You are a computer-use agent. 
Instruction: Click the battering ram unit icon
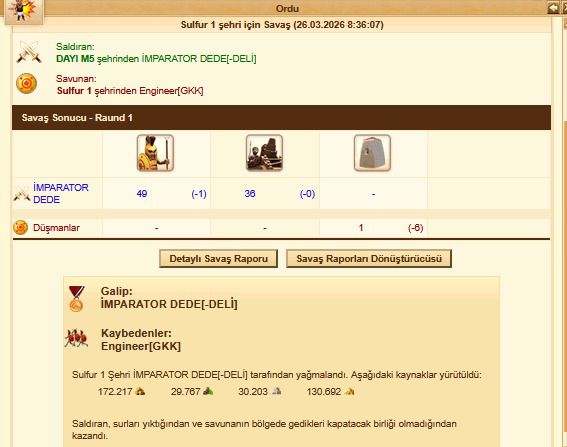pyautogui.click(x=264, y=153)
